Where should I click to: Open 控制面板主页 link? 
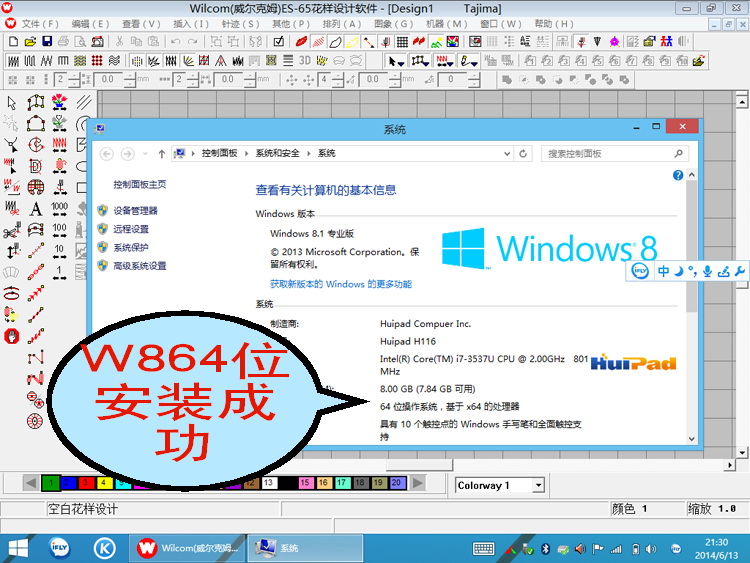(x=140, y=184)
